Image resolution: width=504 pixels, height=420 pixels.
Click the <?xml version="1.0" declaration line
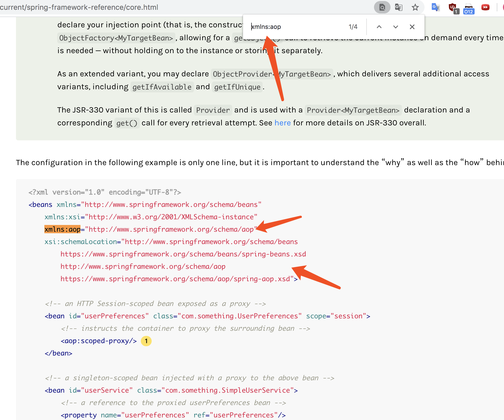(105, 192)
